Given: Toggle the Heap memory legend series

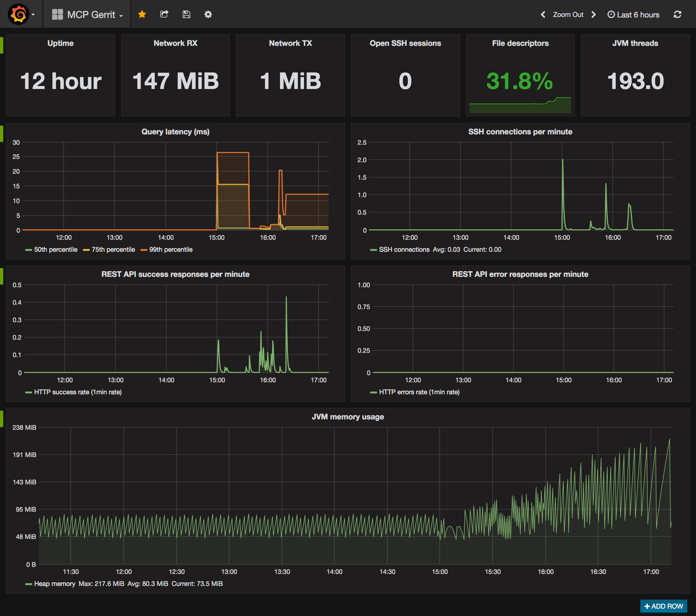Looking at the screenshot, I should coord(55,584).
